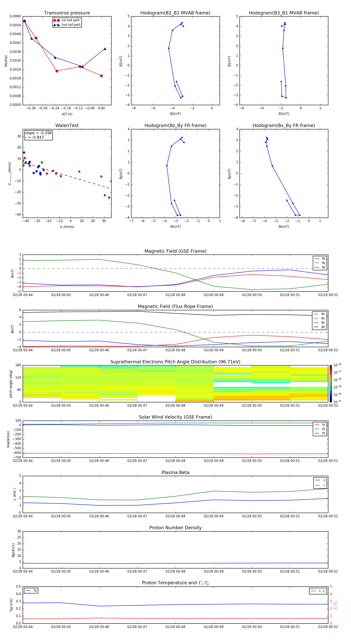Select the 'Bz' legend entry in GSE magnetic field
Screen dimensions: 351x644
pyautogui.click(x=320, y=267)
